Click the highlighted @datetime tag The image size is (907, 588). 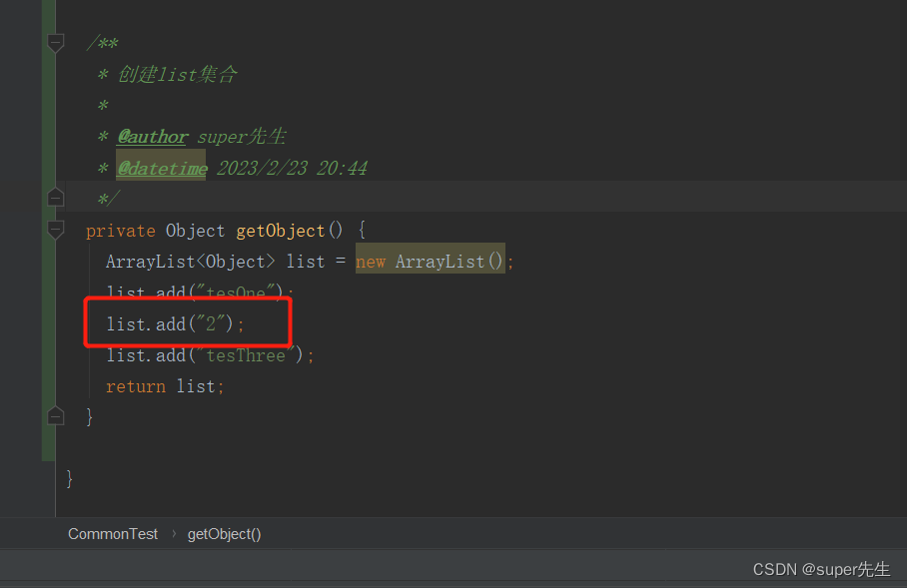[162, 169]
